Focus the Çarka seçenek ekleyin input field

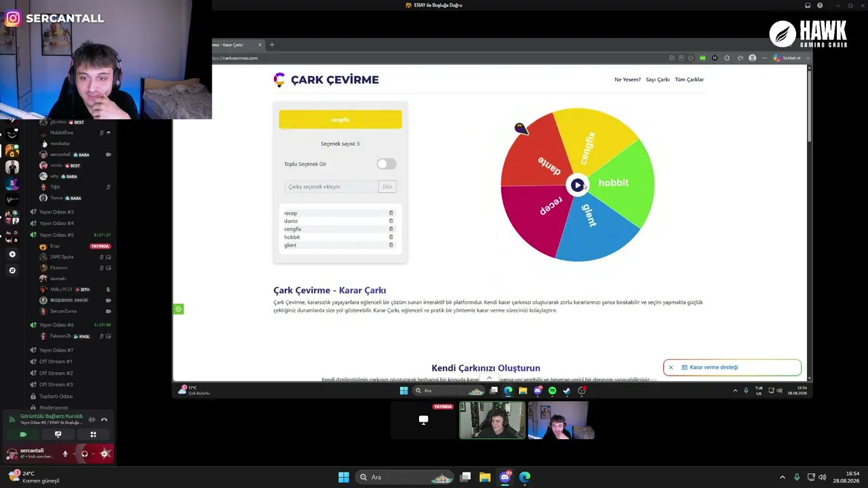coord(331,186)
